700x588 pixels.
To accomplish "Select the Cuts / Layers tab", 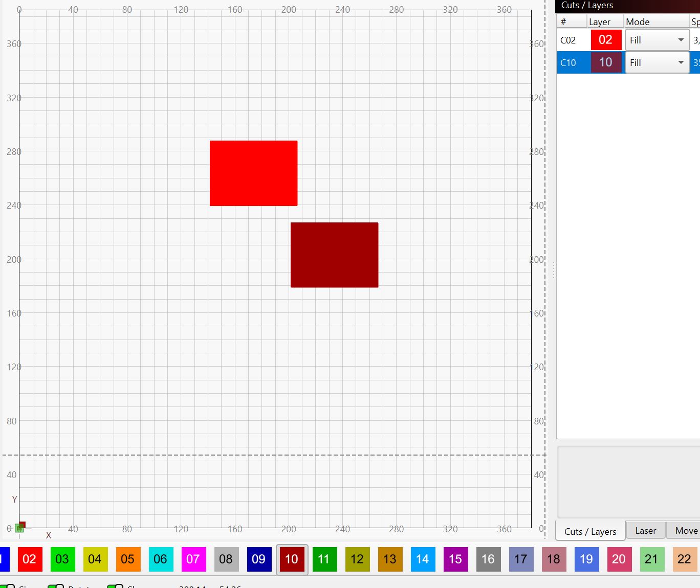I will pos(590,531).
